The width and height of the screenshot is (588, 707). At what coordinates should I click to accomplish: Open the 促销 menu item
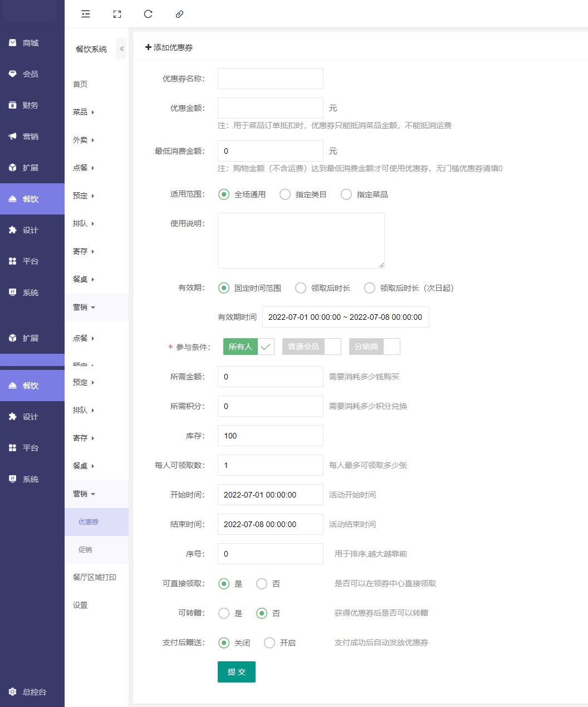pyautogui.click(x=85, y=550)
